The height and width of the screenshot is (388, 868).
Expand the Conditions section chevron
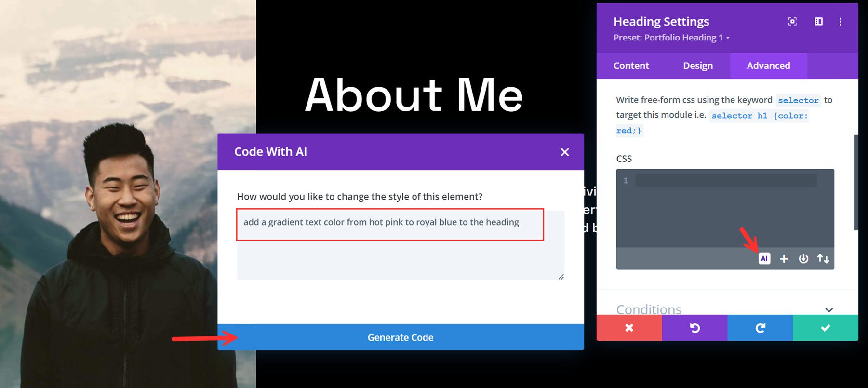coord(829,309)
